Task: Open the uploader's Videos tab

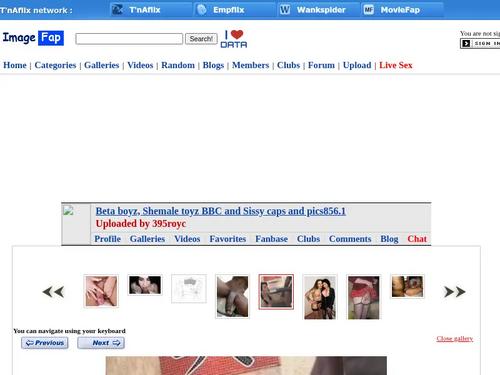Action: (x=187, y=239)
